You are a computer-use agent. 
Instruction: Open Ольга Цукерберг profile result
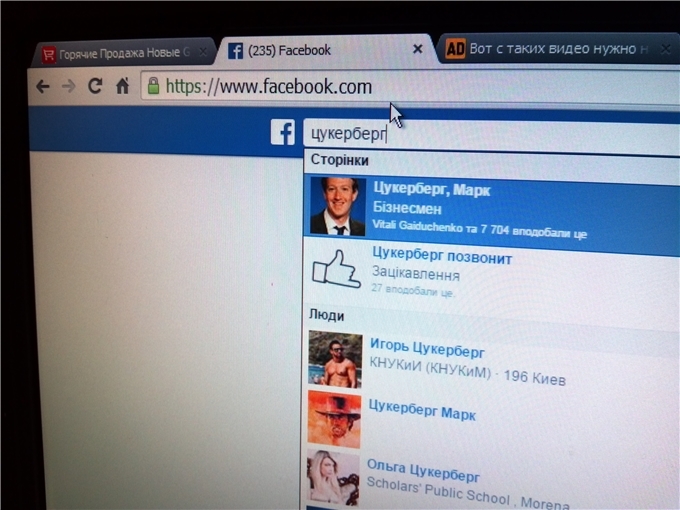(490, 479)
